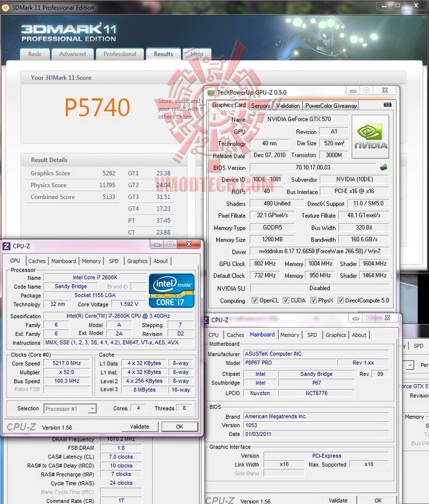
Task: Open Caches tab in CPU-Z Mainboard window
Action: pos(235,335)
